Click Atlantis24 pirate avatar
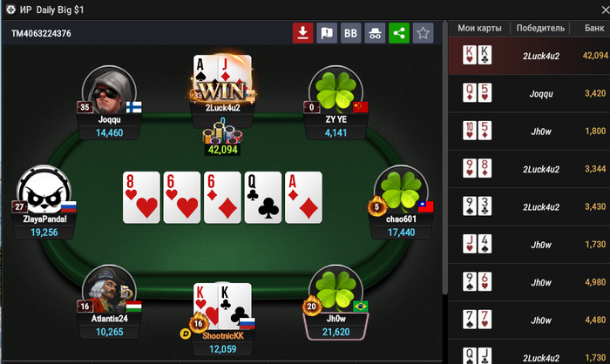 (109, 291)
